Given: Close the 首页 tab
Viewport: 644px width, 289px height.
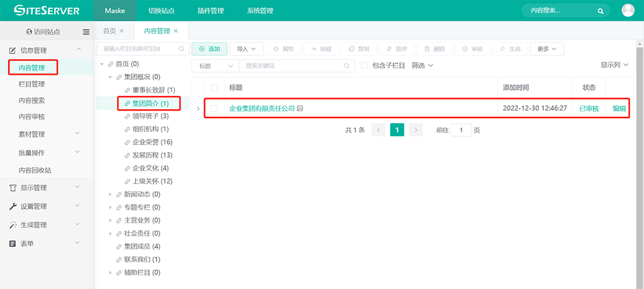Looking at the screenshot, I should click(x=121, y=31).
